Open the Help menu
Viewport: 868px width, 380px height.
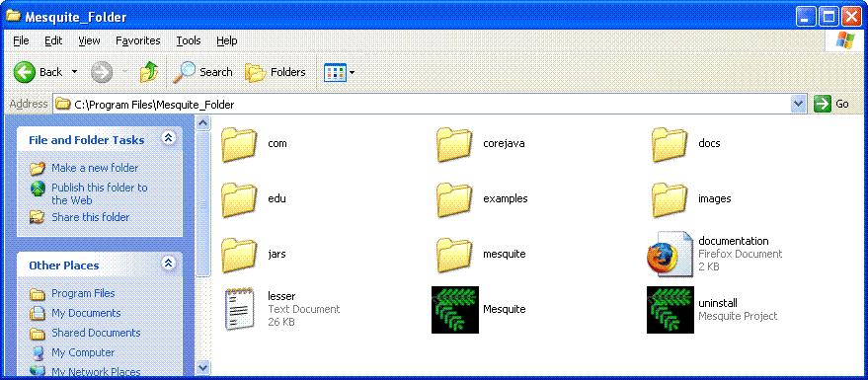point(227,40)
